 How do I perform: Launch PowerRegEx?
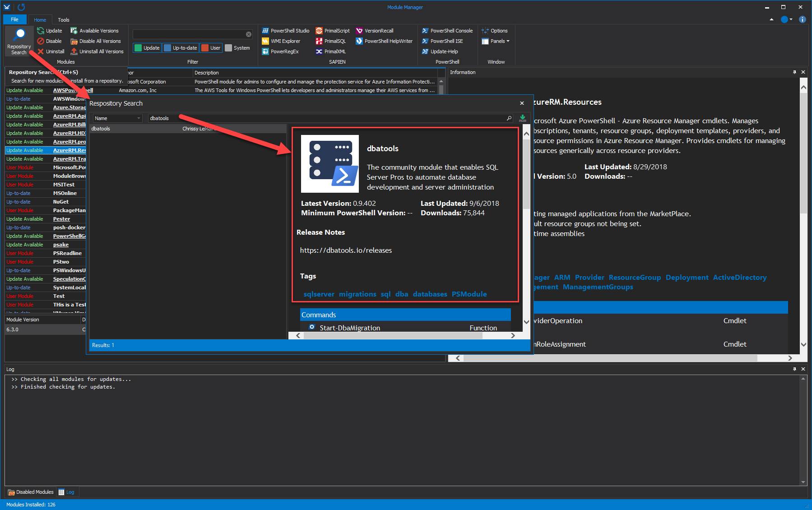pos(280,51)
